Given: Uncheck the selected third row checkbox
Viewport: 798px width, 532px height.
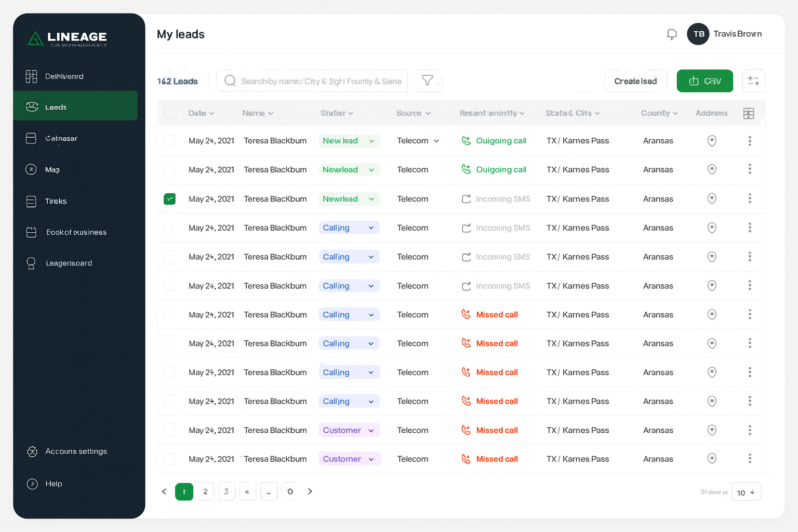Looking at the screenshot, I should coord(169,198).
